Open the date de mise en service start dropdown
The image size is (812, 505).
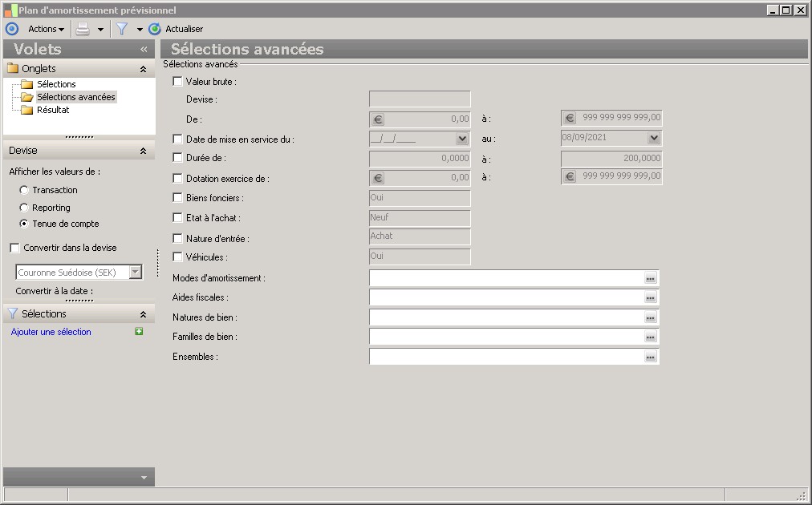(x=462, y=139)
